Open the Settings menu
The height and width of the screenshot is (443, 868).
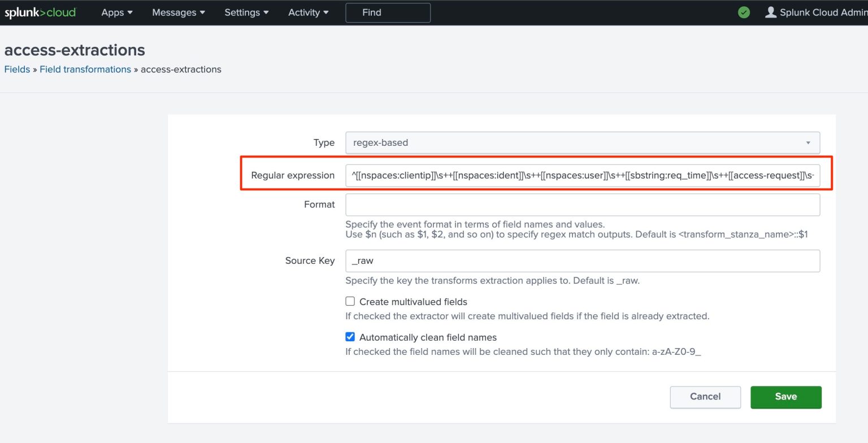tap(246, 12)
